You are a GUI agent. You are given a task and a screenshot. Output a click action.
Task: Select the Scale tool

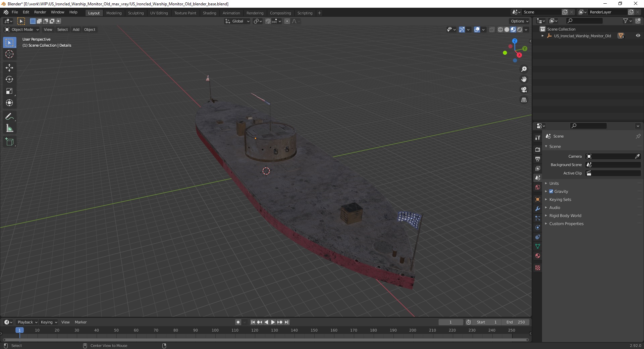(9, 91)
